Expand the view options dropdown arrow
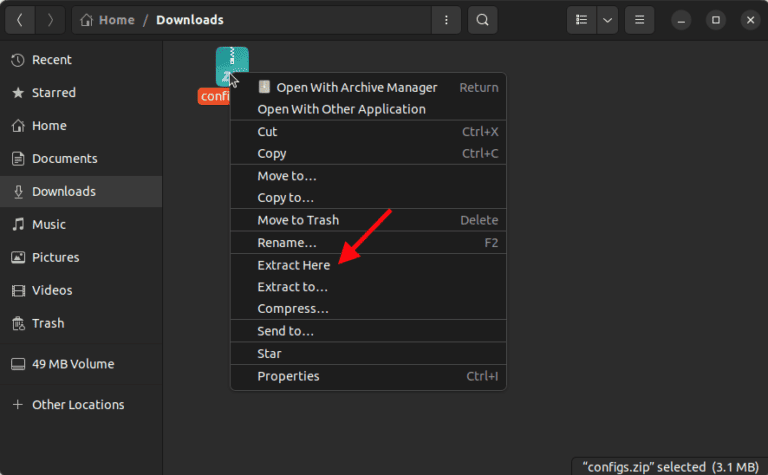The width and height of the screenshot is (768, 475). [x=607, y=20]
